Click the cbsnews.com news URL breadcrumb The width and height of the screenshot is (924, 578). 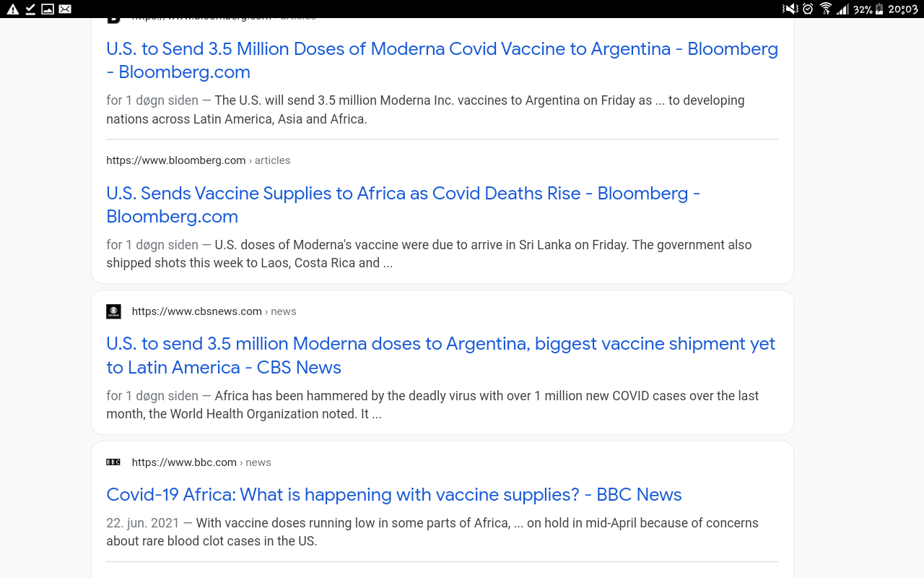[x=214, y=311]
